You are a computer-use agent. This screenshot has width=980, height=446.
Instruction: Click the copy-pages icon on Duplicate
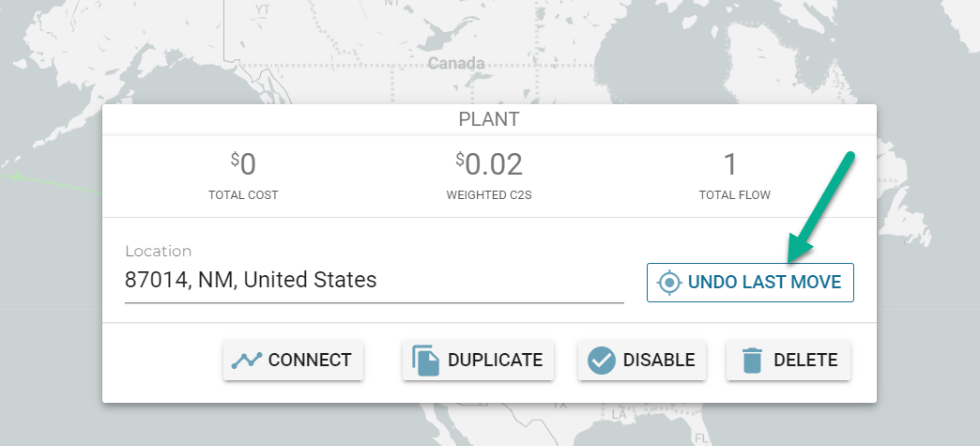point(425,361)
